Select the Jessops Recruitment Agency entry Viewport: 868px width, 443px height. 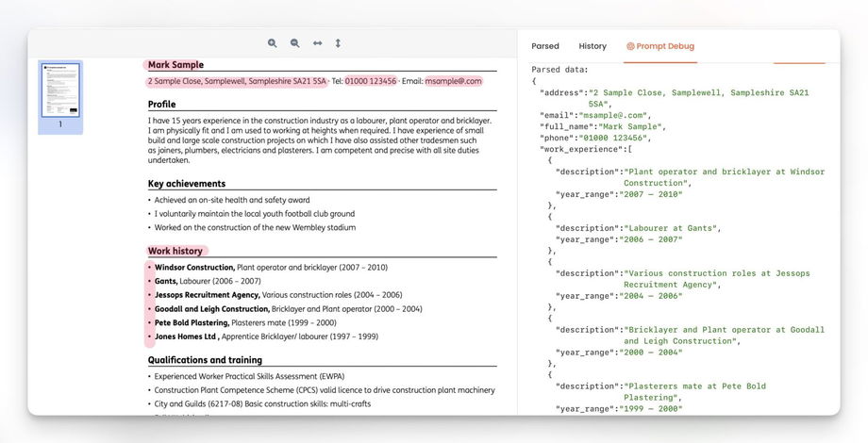[x=277, y=295]
